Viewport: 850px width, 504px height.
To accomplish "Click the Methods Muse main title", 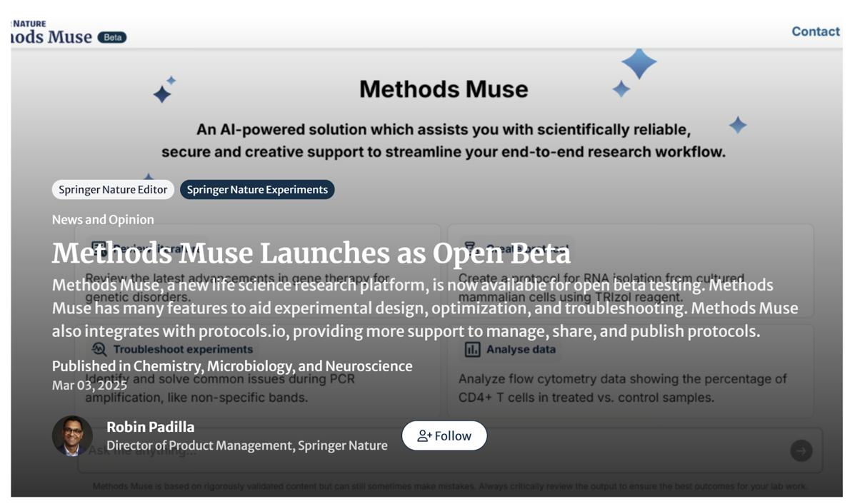I will pyautogui.click(x=444, y=89).
